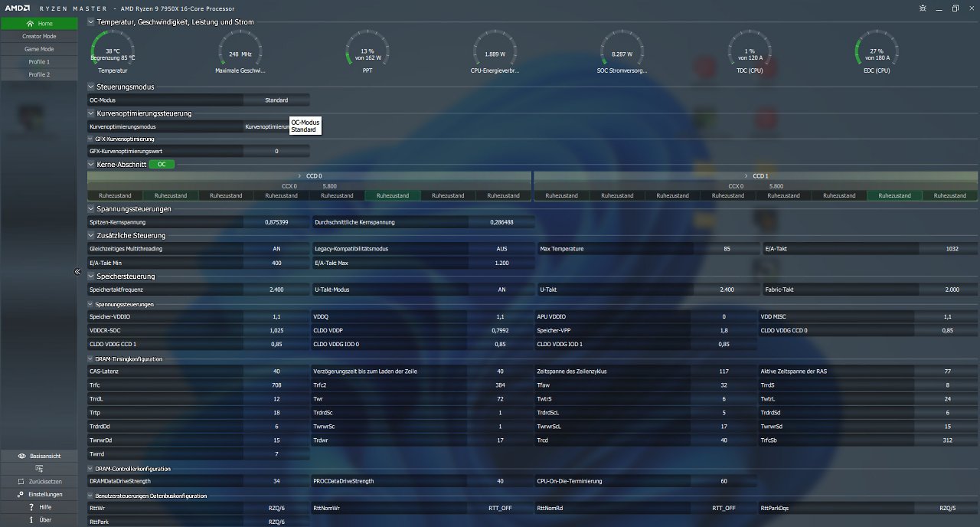
Task: Toggle the green OC badge in Kerne-Abschnitt
Action: coord(162,165)
